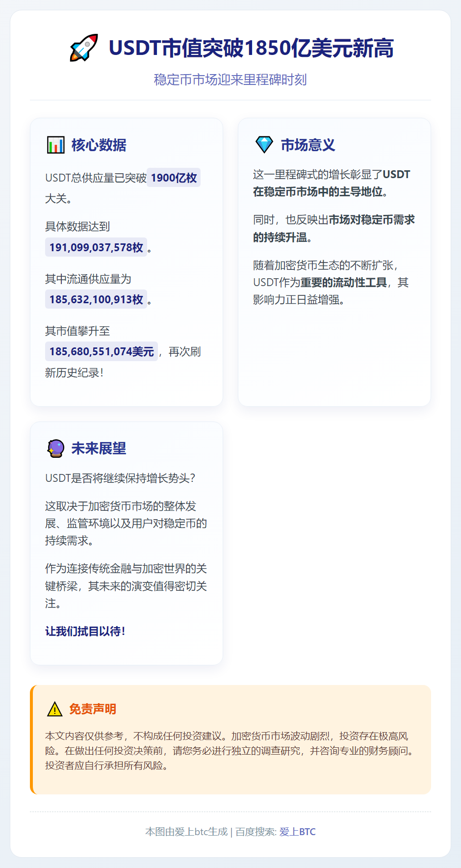461x868 pixels.
Task: Click the bar chart icon beside 核心数据
Action: [x=55, y=145]
